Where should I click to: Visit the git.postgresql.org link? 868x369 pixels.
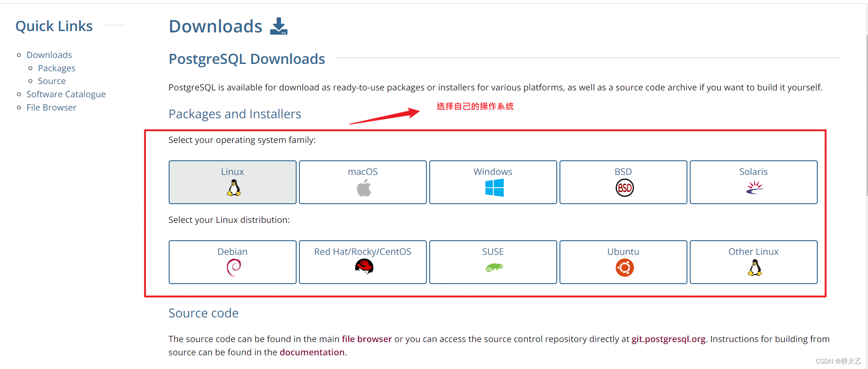point(669,339)
